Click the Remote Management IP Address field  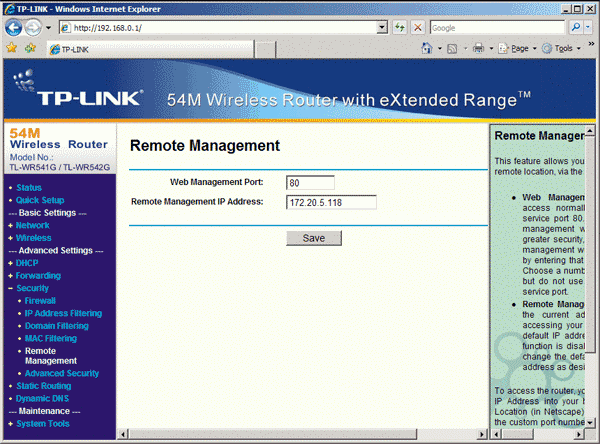[331, 202]
